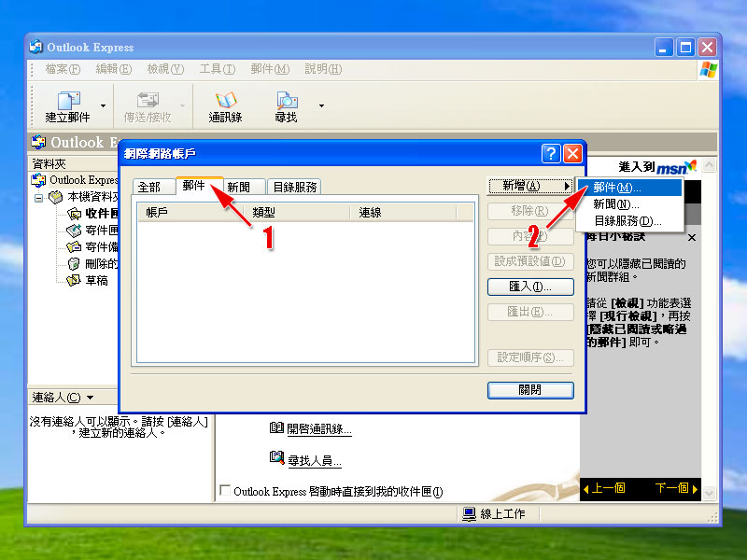Open the 檢視(V) menu
747x560 pixels.
(165, 69)
